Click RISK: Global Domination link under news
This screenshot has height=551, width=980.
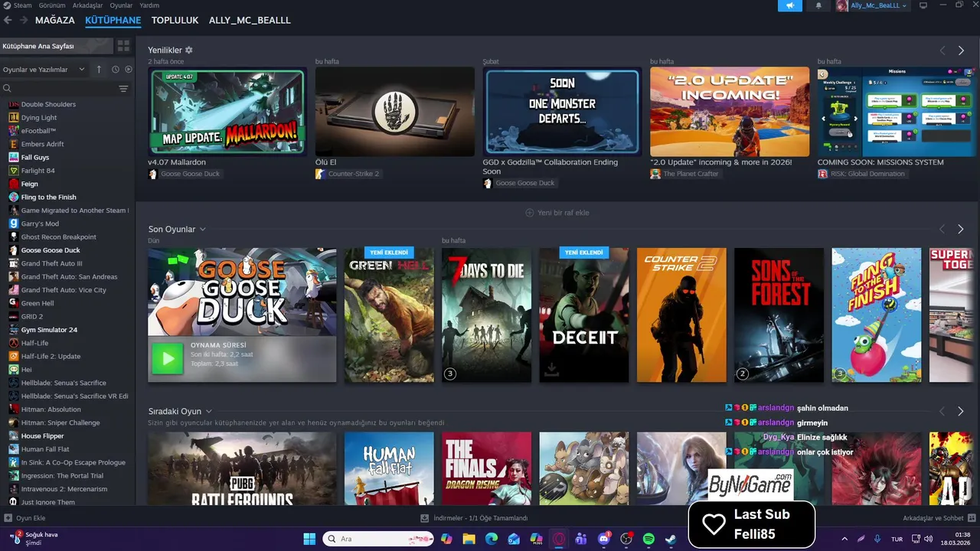coord(867,174)
